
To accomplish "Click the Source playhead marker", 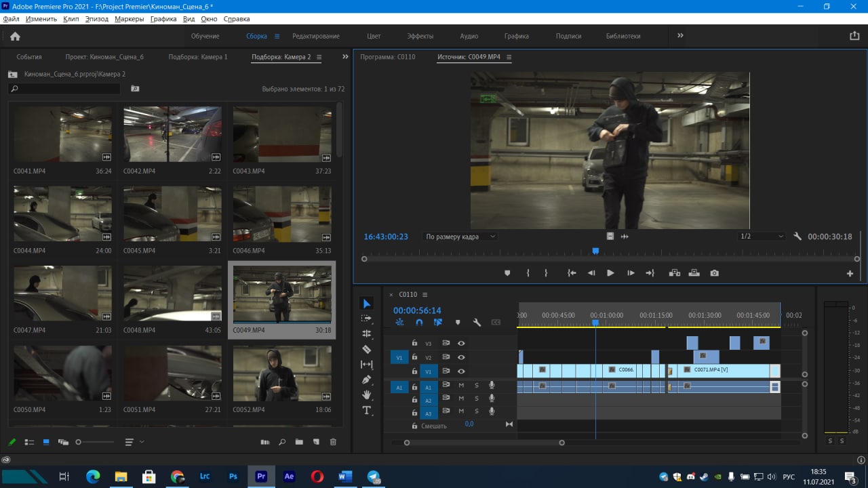I will (595, 251).
